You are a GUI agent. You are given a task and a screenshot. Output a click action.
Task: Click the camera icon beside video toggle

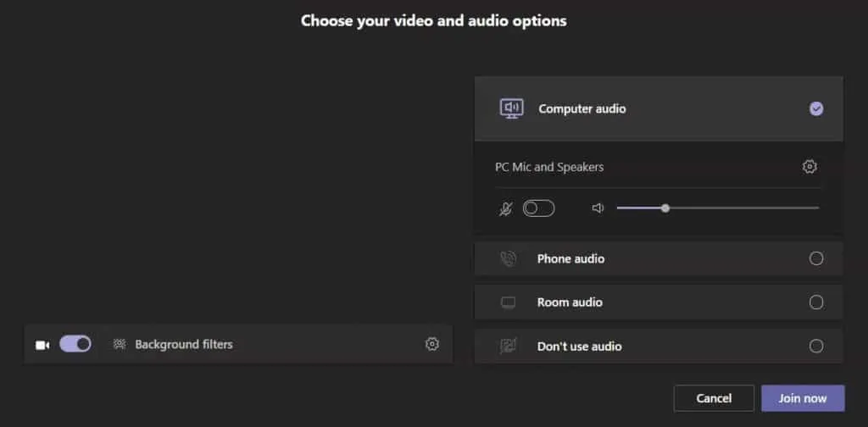pyautogui.click(x=42, y=345)
